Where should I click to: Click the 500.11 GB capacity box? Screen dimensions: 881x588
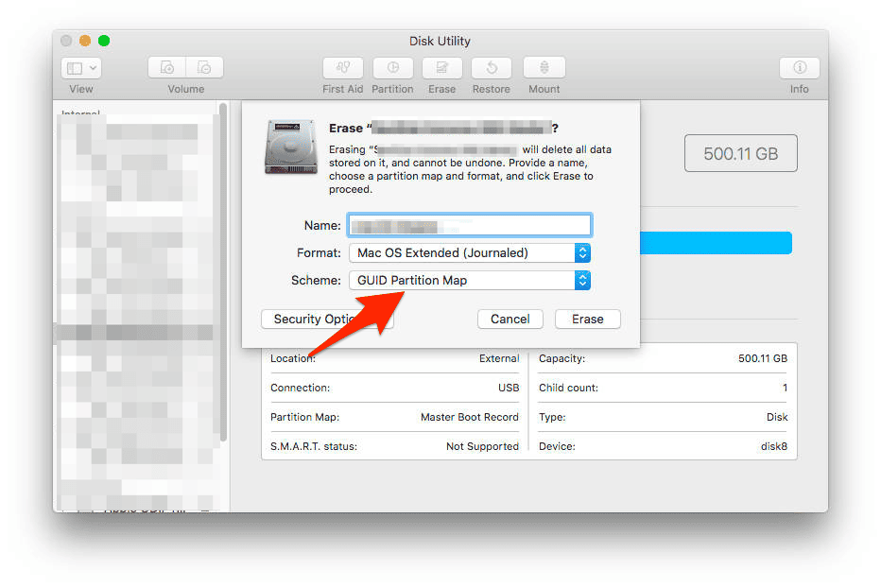click(x=740, y=153)
